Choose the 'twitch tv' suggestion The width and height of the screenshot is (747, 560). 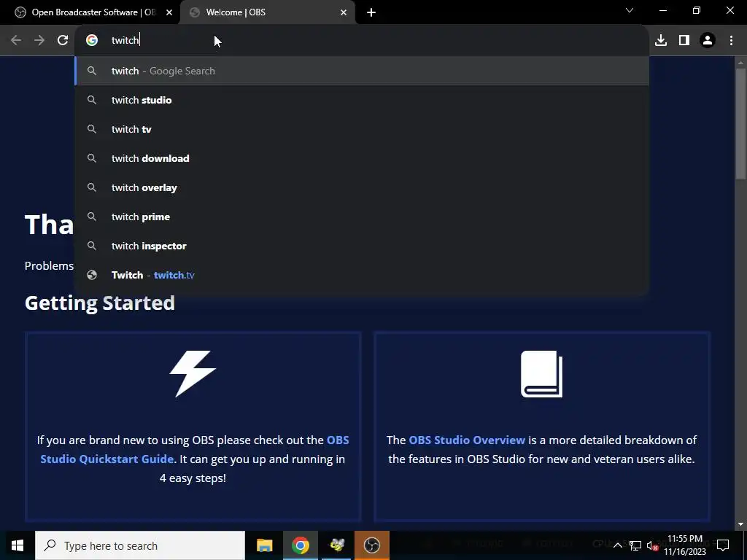coord(362,129)
